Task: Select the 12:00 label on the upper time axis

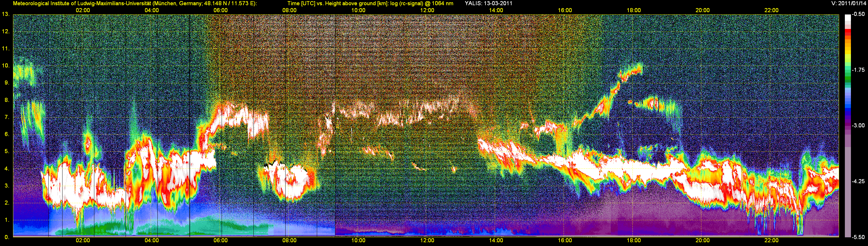Action: click(427, 10)
